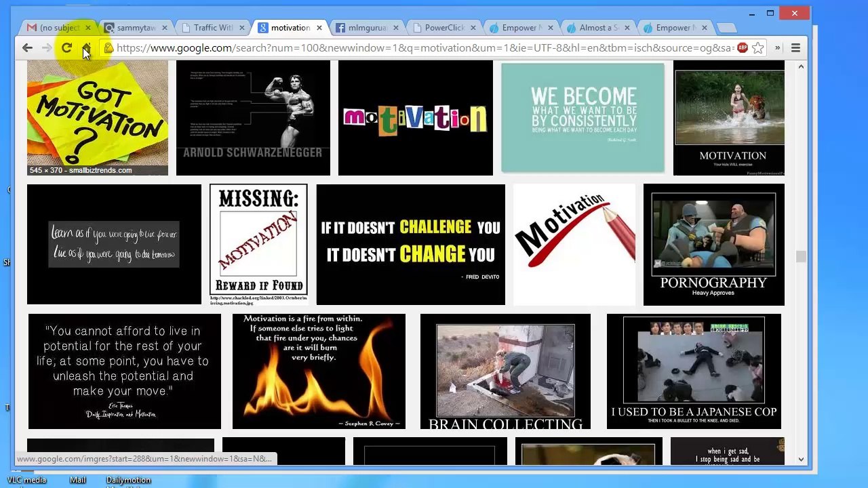Open the We Become teal quote image
The image size is (868, 488).
click(x=583, y=118)
